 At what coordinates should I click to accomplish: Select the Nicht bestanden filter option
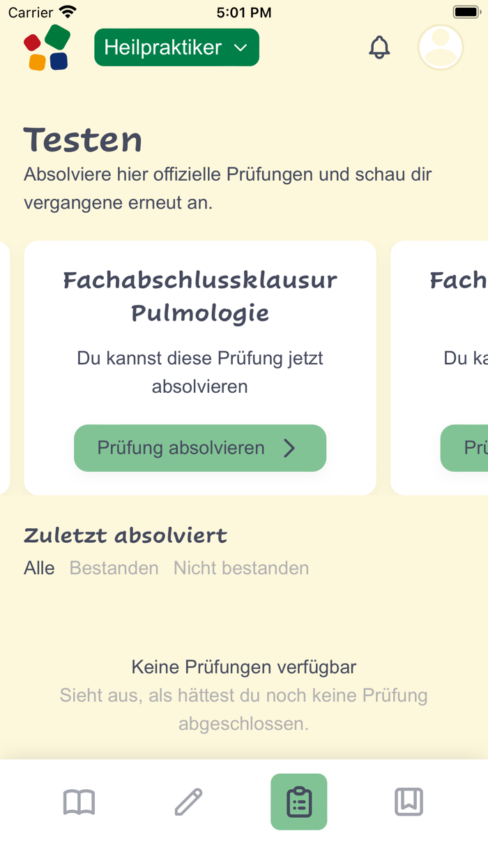(x=241, y=568)
